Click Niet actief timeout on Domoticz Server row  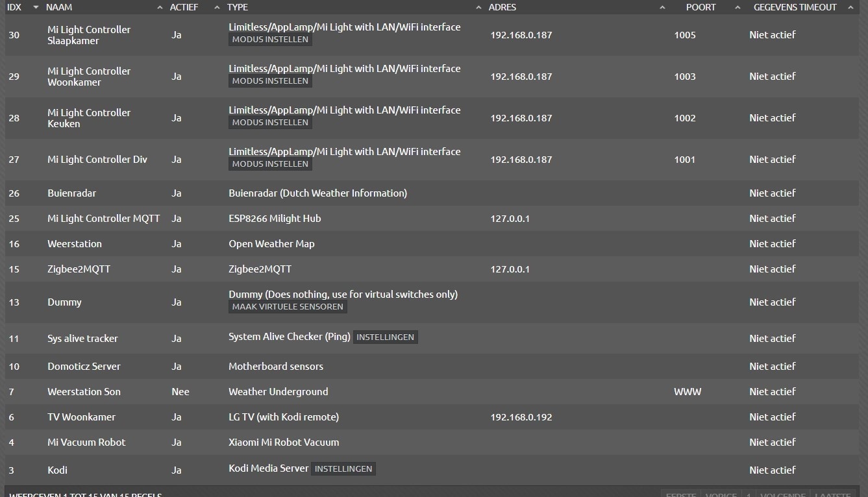click(773, 367)
